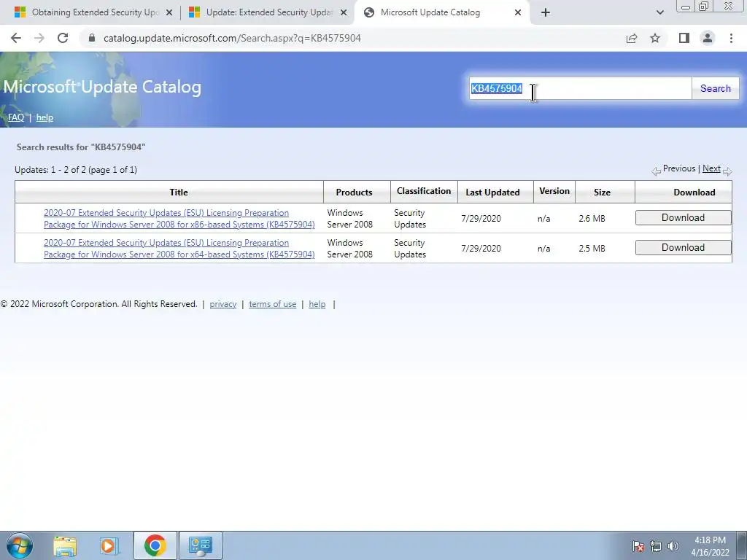Sort results by the Products column

(x=354, y=192)
